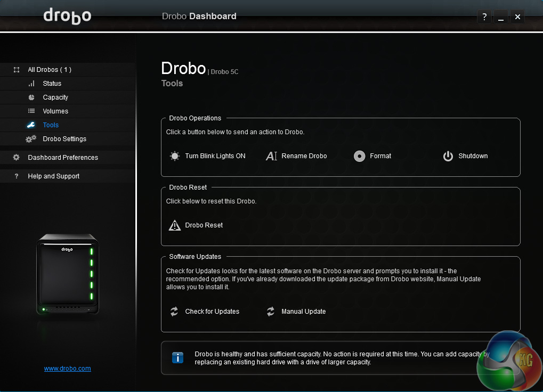Click the Rename Drobo text cursor icon
The image size is (543, 392).
pyautogui.click(x=271, y=156)
